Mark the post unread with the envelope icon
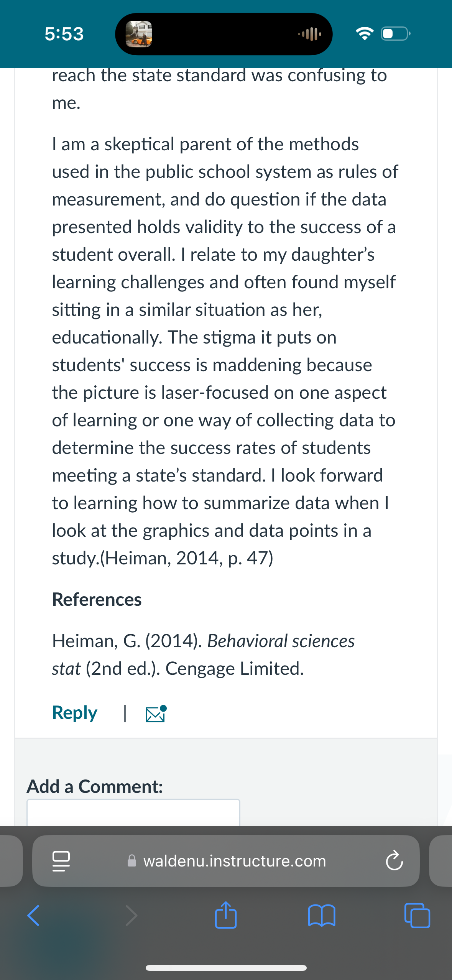 click(156, 714)
